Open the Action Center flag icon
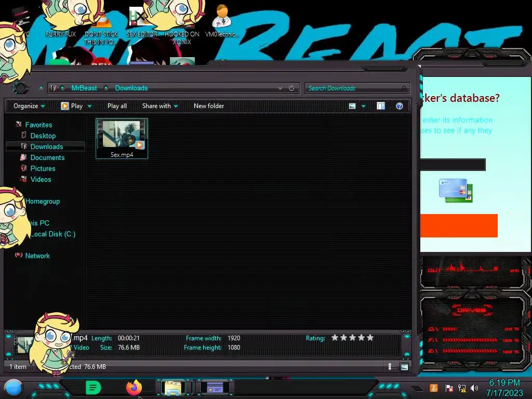This screenshot has height=399, width=532. click(449, 388)
